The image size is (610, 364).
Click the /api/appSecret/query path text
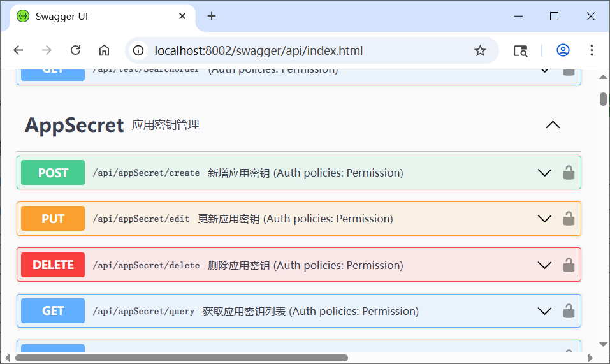pos(143,311)
